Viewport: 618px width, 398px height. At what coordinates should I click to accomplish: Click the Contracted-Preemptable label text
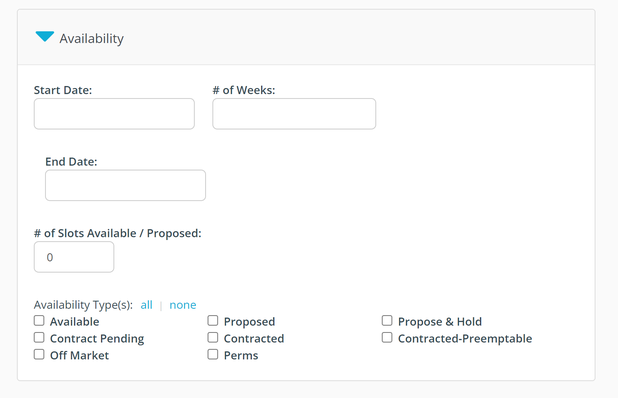click(465, 338)
